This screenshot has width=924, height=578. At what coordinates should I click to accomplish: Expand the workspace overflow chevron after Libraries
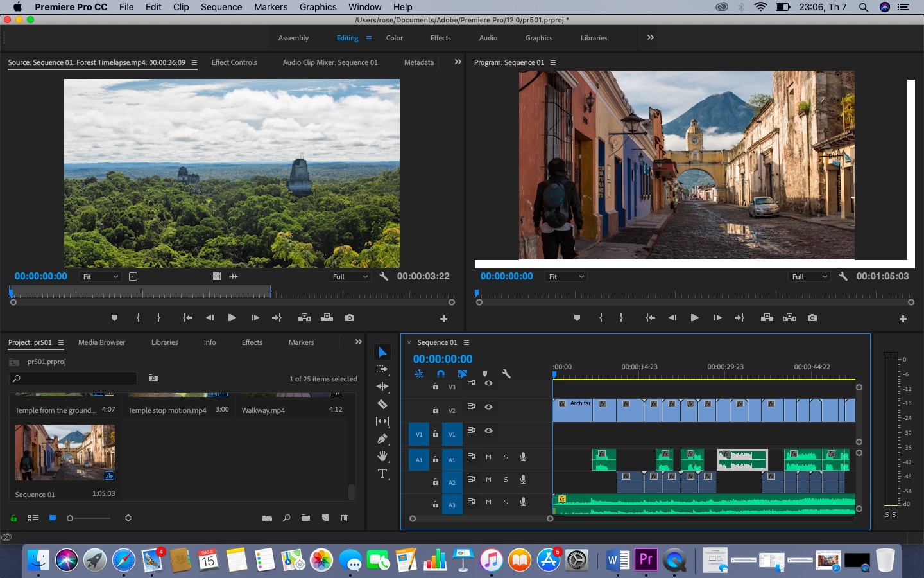pos(651,37)
